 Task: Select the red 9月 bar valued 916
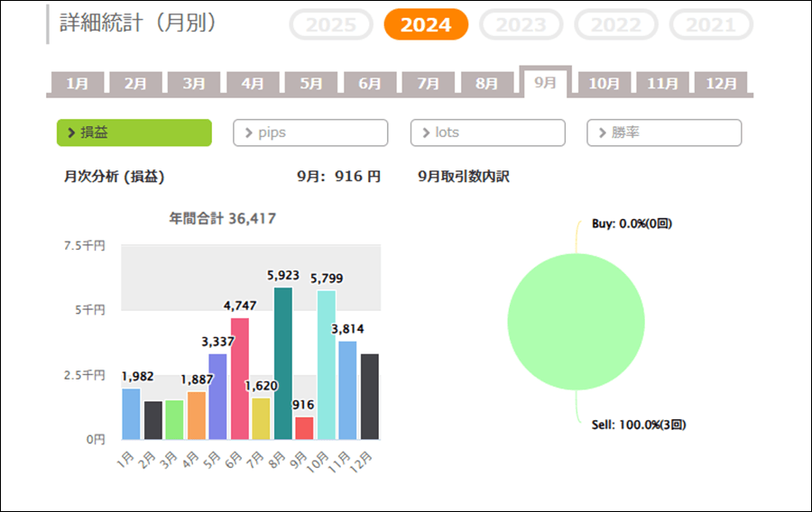[x=305, y=428]
